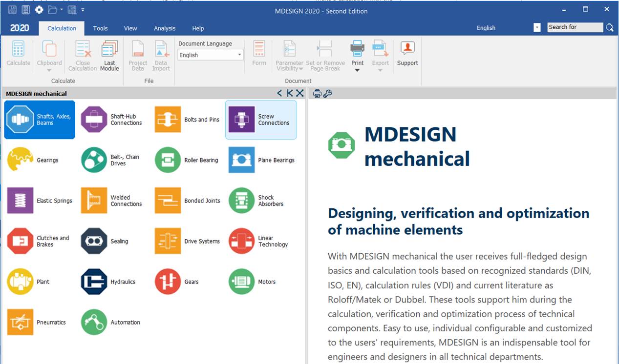Click the search magnifier icon
This screenshot has width=619, height=364.
[x=610, y=28]
